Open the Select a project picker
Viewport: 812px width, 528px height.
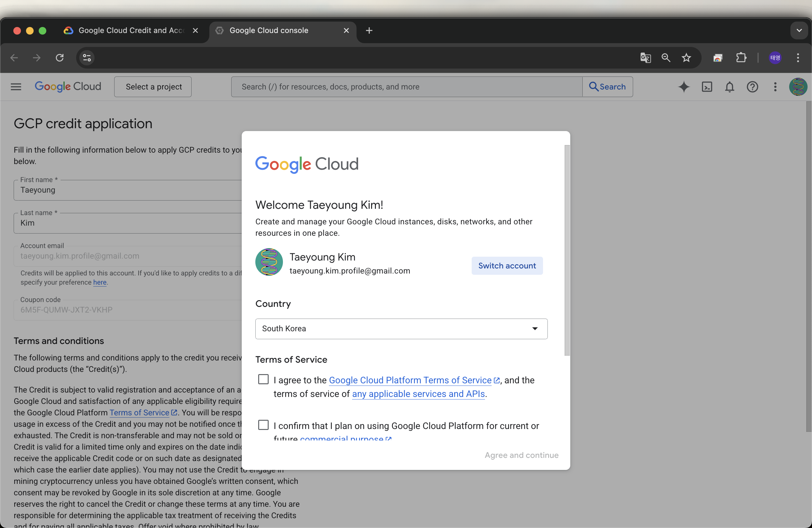(153, 87)
